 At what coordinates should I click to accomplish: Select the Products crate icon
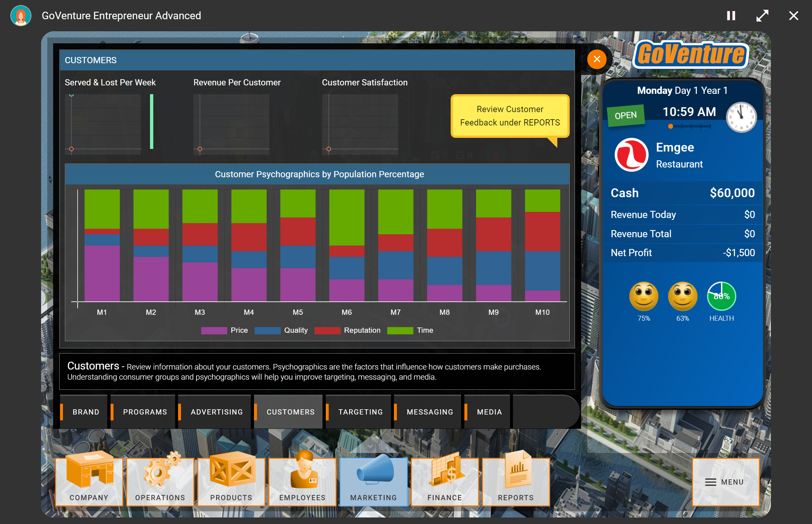tap(231, 481)
